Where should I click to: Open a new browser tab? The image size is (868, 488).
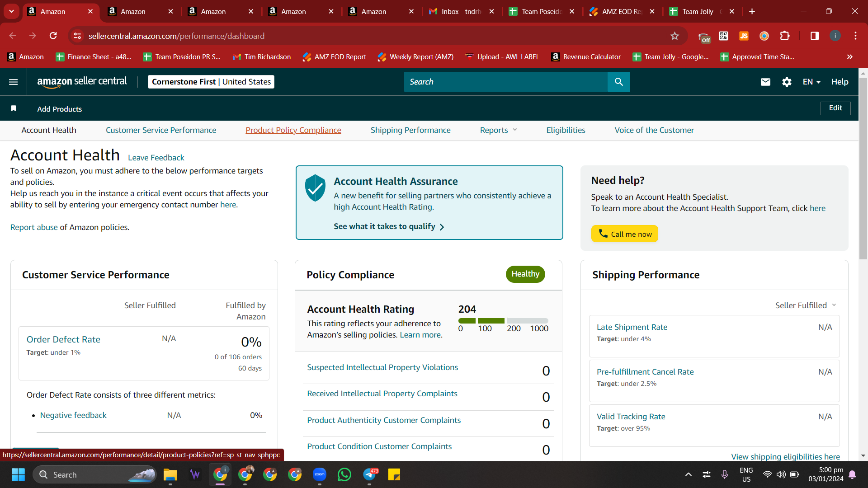coord(752,11)
